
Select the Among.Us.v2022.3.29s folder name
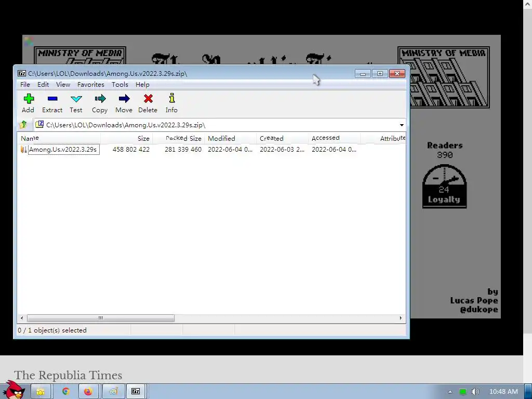(63, 149)
